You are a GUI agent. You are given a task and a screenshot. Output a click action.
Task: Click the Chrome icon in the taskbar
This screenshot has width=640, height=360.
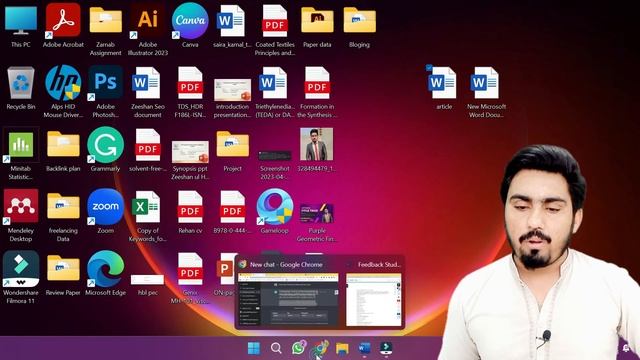[x=321, y=348]
